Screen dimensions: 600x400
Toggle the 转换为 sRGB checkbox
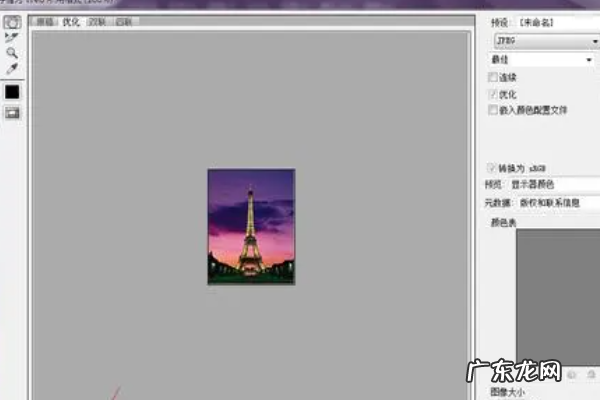pyautogui.click(x=492, y=168)
